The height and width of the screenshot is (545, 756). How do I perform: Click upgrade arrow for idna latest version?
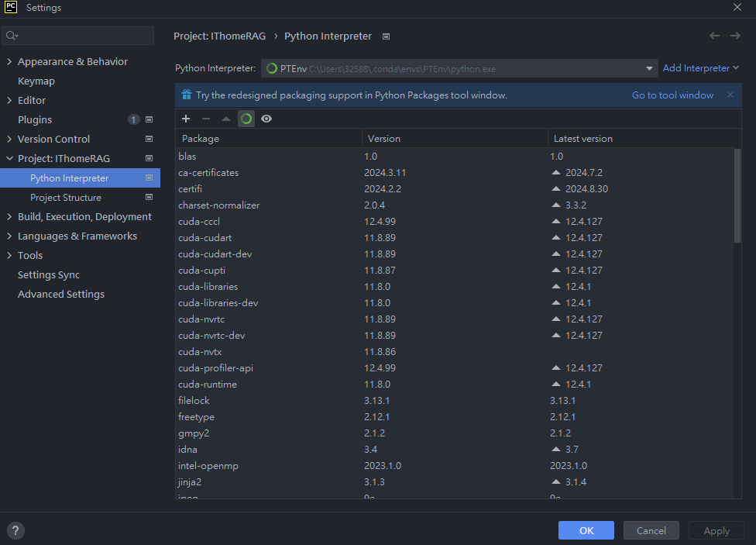(556, 449)
